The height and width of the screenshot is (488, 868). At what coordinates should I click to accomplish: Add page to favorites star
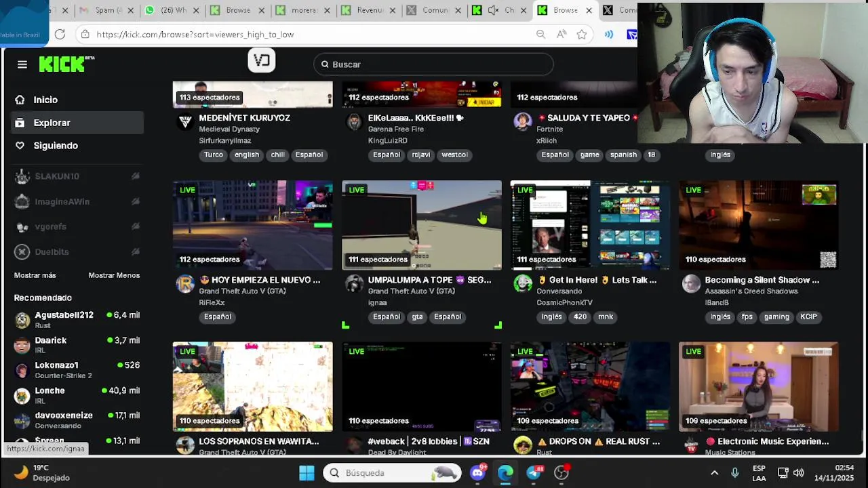582,35
